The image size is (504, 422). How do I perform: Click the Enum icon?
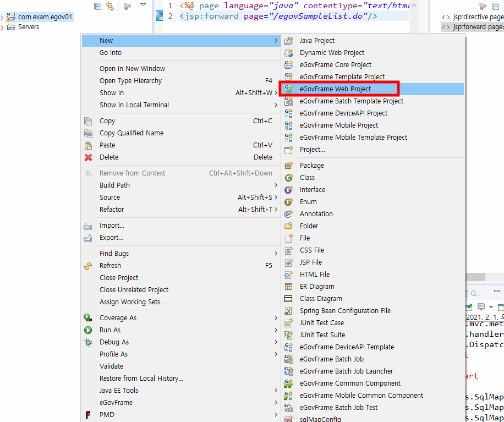tap(289, 202)
